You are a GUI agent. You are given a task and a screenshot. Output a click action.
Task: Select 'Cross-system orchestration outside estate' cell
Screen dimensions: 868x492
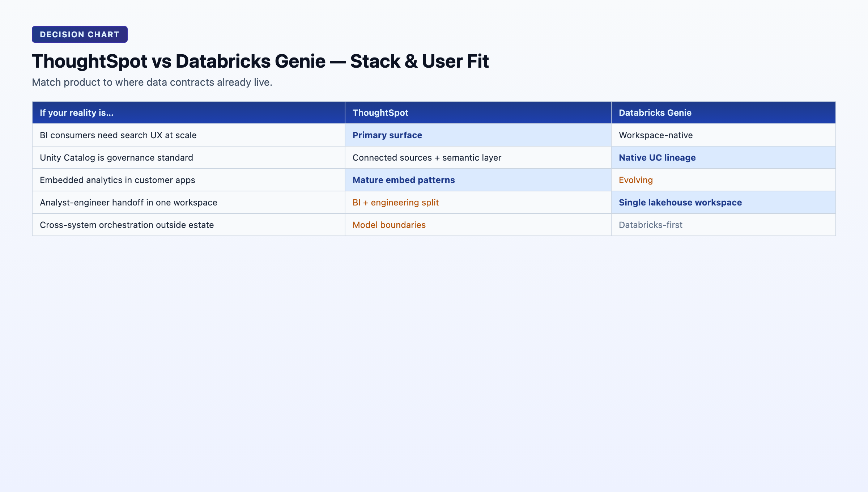click(x=188, y=225)
